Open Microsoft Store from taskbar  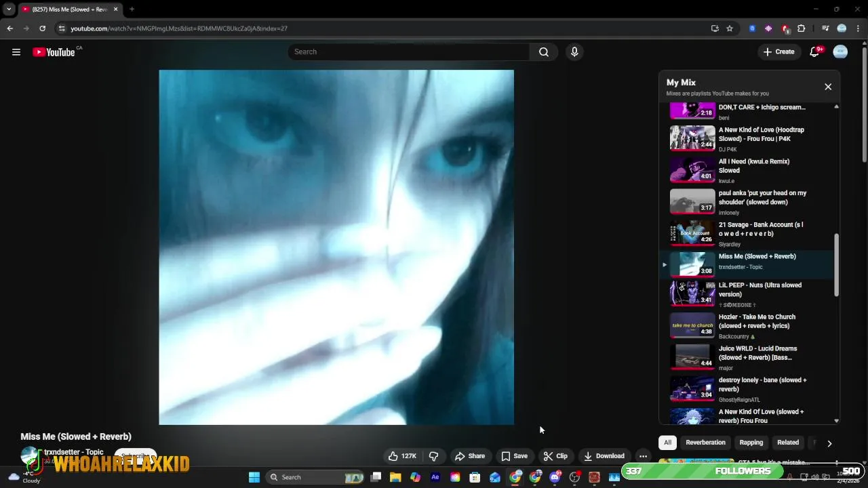click(475, 477)
